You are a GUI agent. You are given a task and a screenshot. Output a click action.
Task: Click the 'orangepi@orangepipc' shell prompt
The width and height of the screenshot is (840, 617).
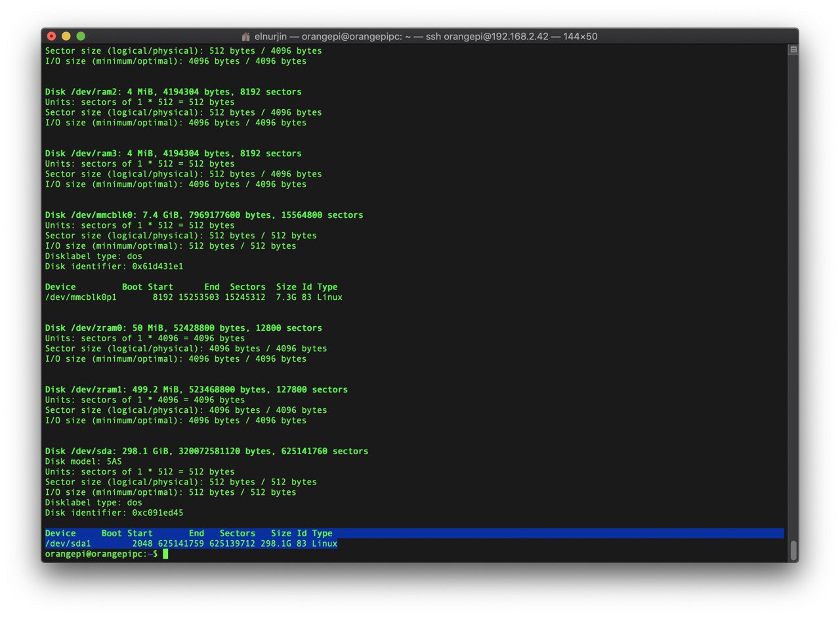101,554
